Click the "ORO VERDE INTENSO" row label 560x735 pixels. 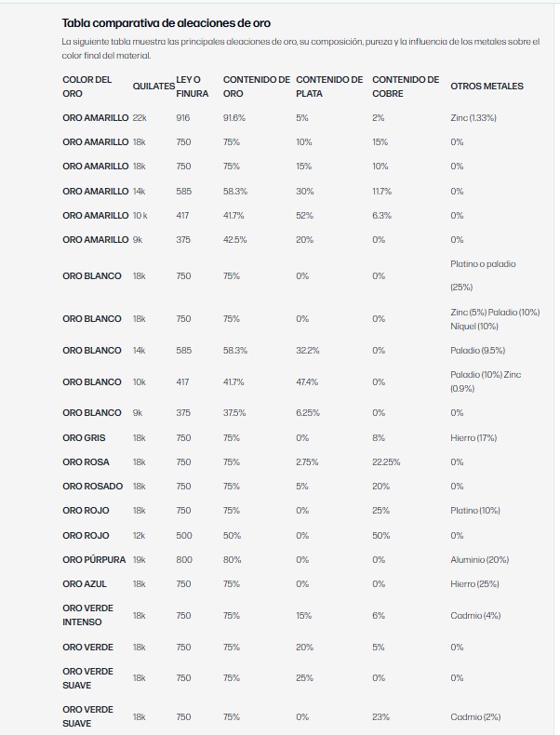(87, 615)
